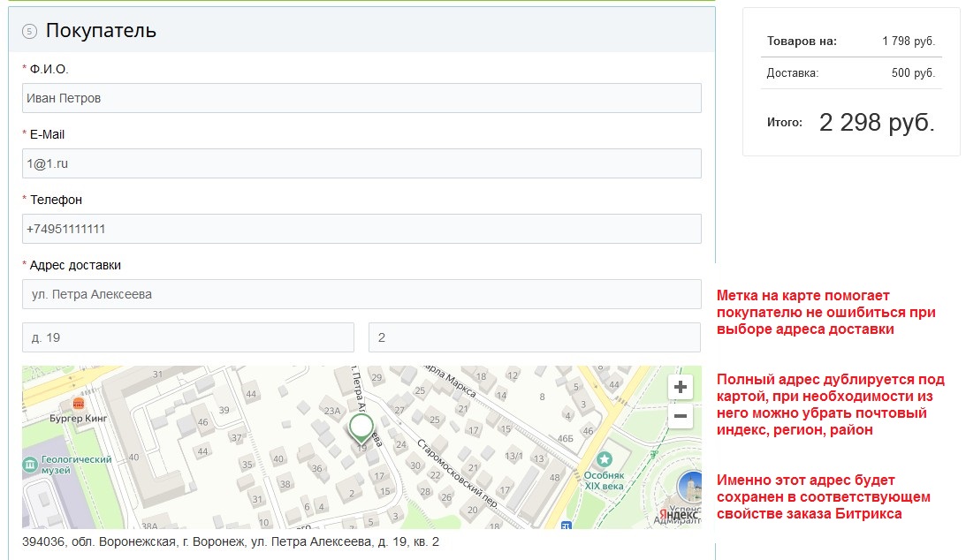Click the full address text below map
966x560 pixels.
[x=231, y=541]
